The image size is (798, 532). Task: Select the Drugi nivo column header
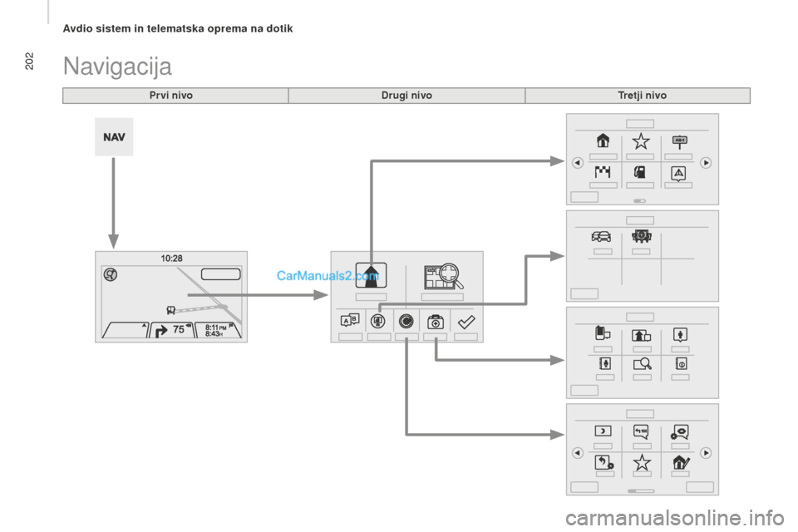[406, 96]
